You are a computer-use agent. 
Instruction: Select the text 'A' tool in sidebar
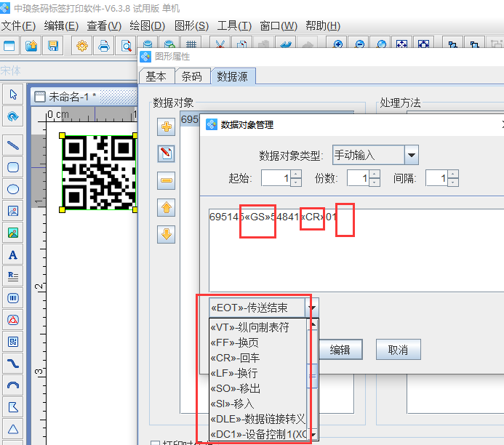(12, 255)
